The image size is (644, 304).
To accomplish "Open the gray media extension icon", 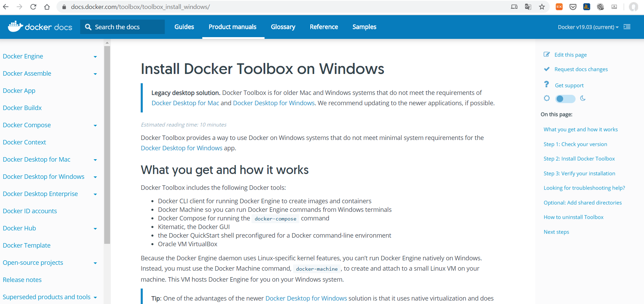I will click(x=614, y=7).
